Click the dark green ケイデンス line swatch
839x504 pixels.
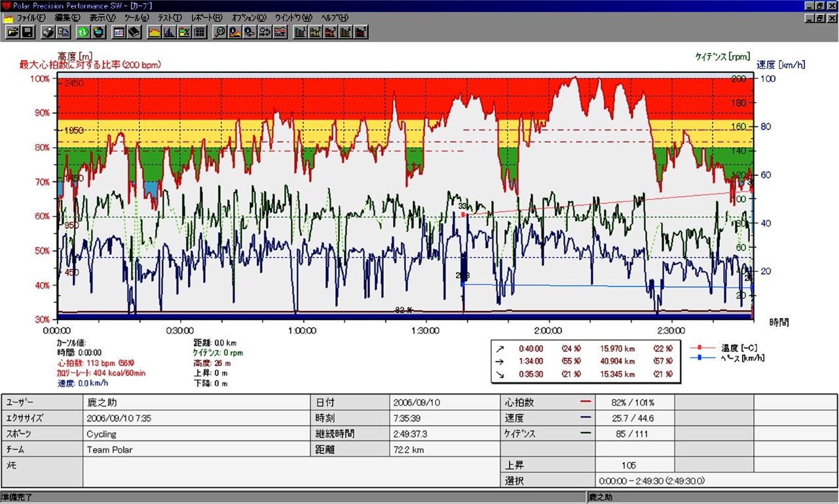click(x=586, y=433)
